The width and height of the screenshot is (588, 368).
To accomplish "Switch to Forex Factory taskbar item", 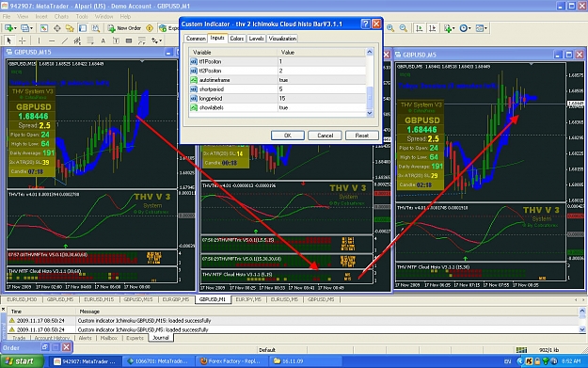I will pyautogui.click(x=231, y=361).
